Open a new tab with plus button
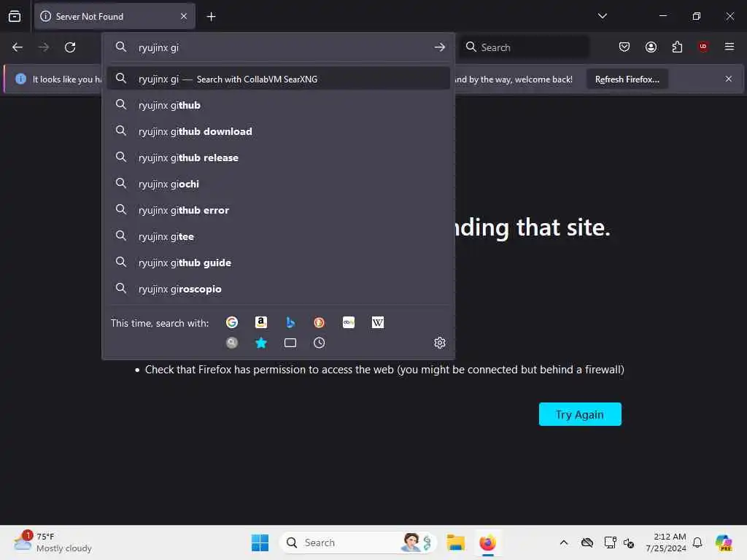The image size is (747, 560). (x=211, y=17)
